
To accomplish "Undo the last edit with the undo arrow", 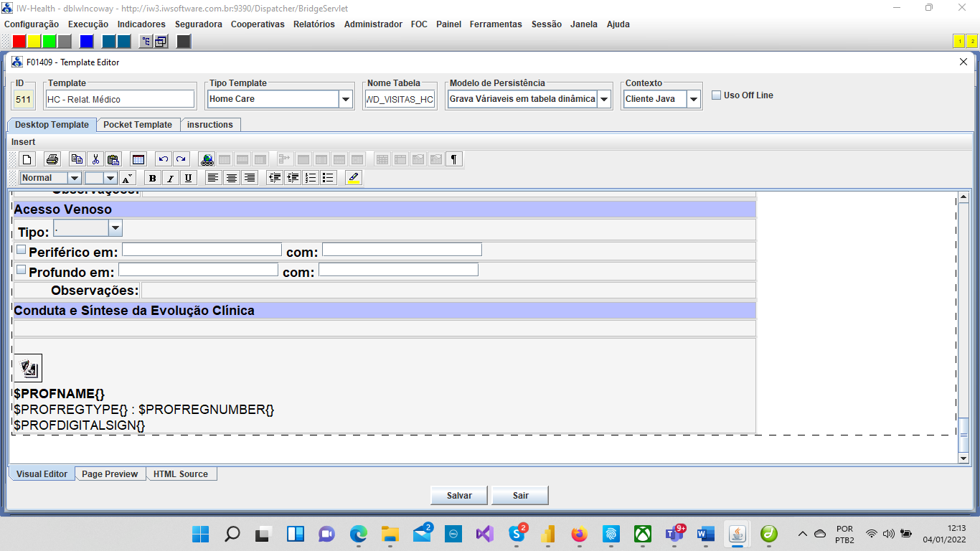I will 163,159.
